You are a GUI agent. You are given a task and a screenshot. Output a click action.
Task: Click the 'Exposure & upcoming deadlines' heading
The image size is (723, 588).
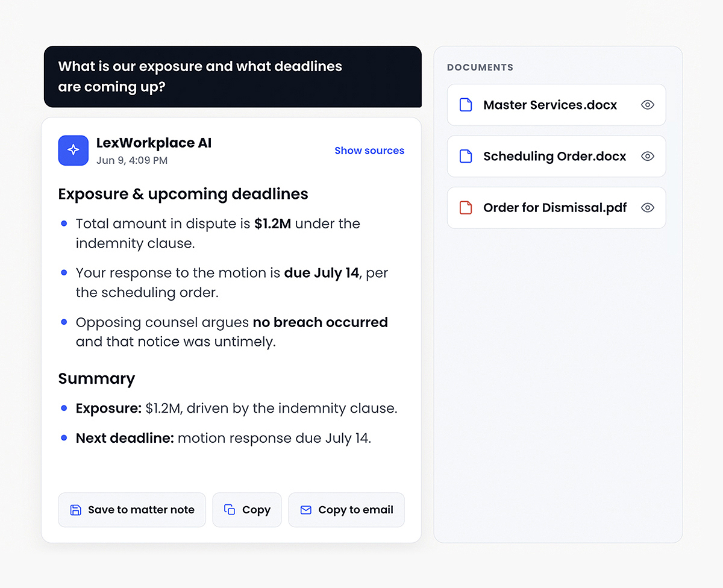click(x=183, y=194)
